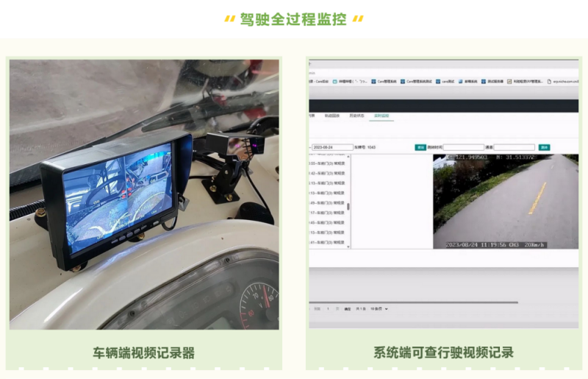
Task: Open the 哔哩哔哩 bookmark icon
Action: pyautogui.click(x=335, y=82)
